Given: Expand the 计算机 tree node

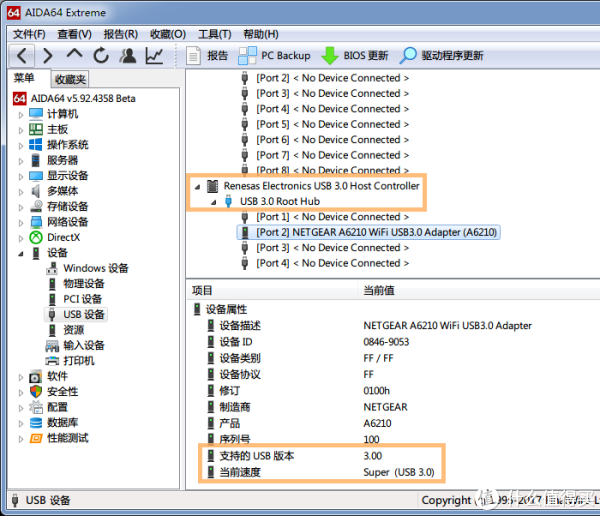Looking at the screenshot, I should point(21,114).
